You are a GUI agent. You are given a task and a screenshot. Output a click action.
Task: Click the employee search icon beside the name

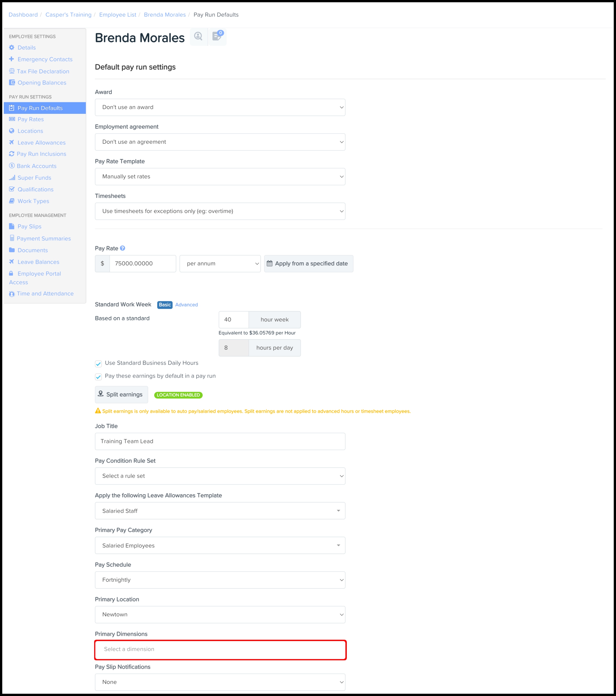[198, 36]
